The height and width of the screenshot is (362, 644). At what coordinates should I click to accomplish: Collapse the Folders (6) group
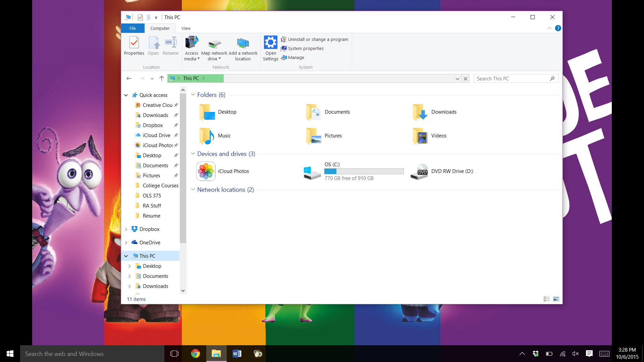193,95
